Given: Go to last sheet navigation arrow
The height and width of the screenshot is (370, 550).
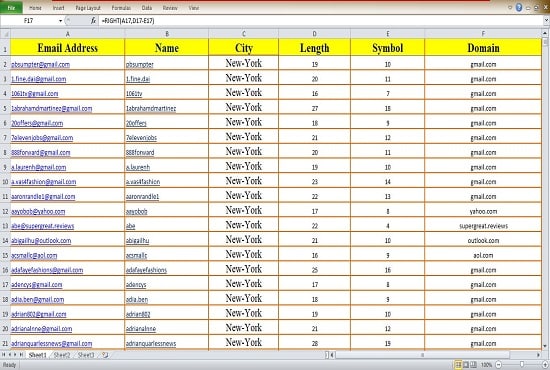Looking at the screenshot, I should coord(21,355).
